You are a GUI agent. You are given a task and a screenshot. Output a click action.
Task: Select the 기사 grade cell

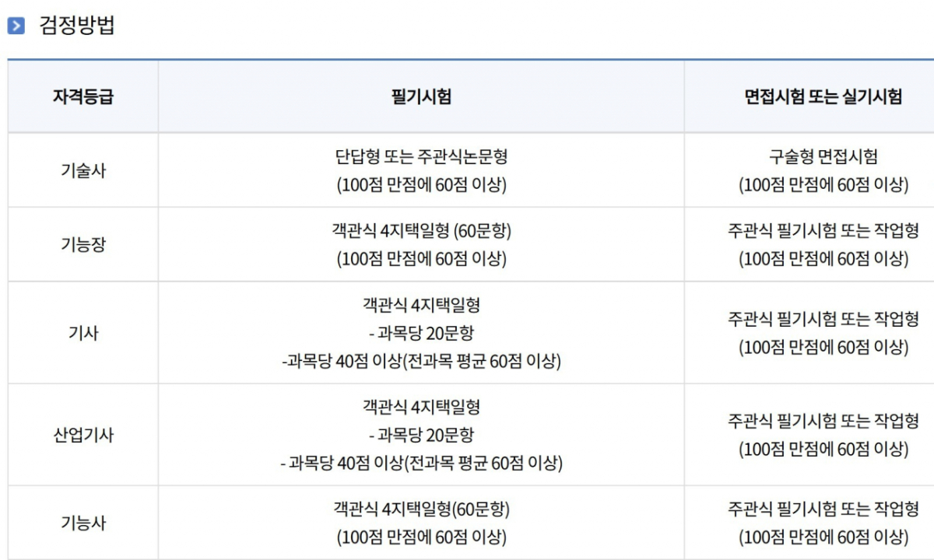[83, 333]
